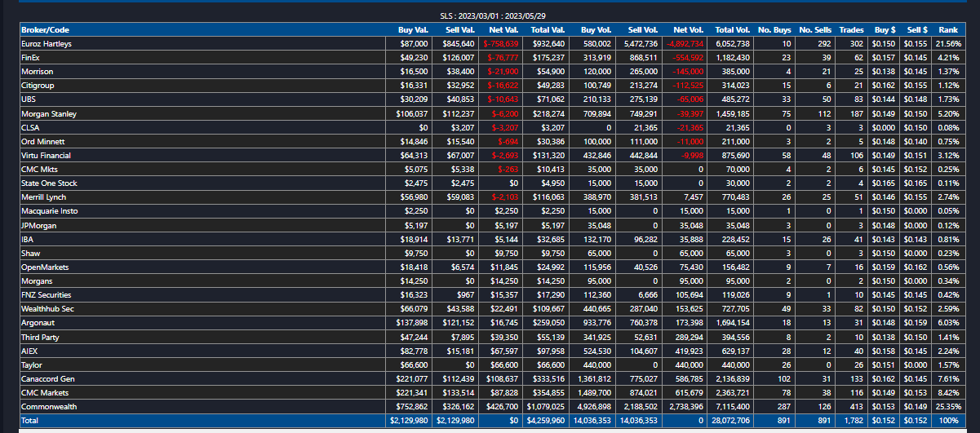Click the No. Buys column header
980x433 pixels.
(x=775, y=29)
